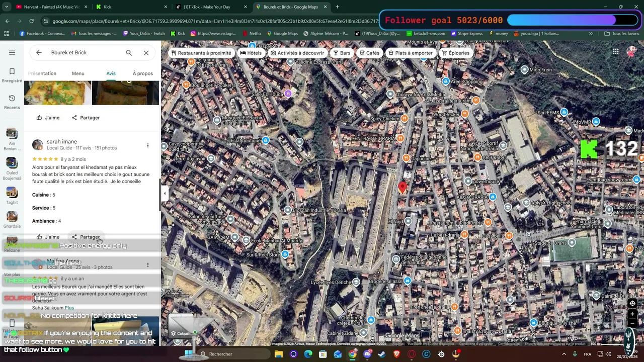This screenshot has height=362, width=644.
Task: Select the Al Jazeera Restaurant marker
Action: pyautogui.click(x=476, y=101)
